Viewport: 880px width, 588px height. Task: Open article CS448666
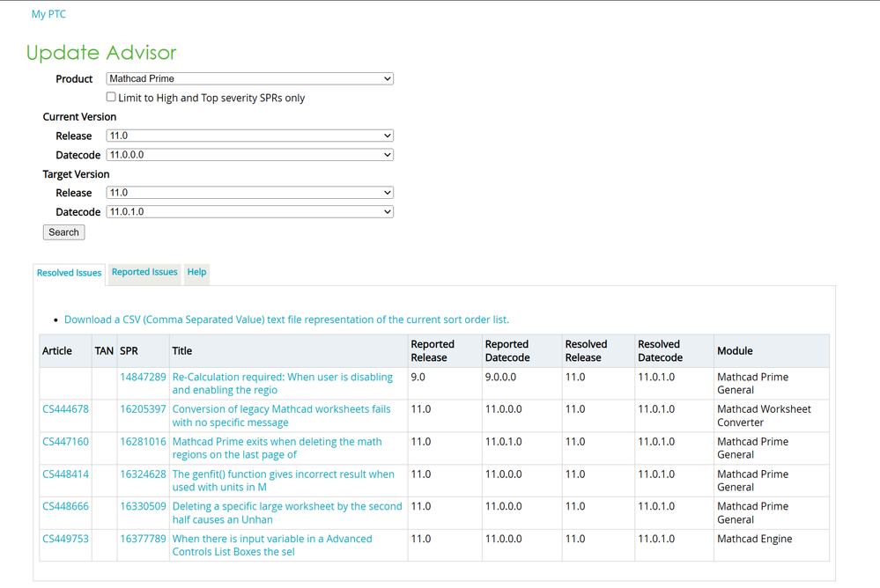[x=66, y=506]
